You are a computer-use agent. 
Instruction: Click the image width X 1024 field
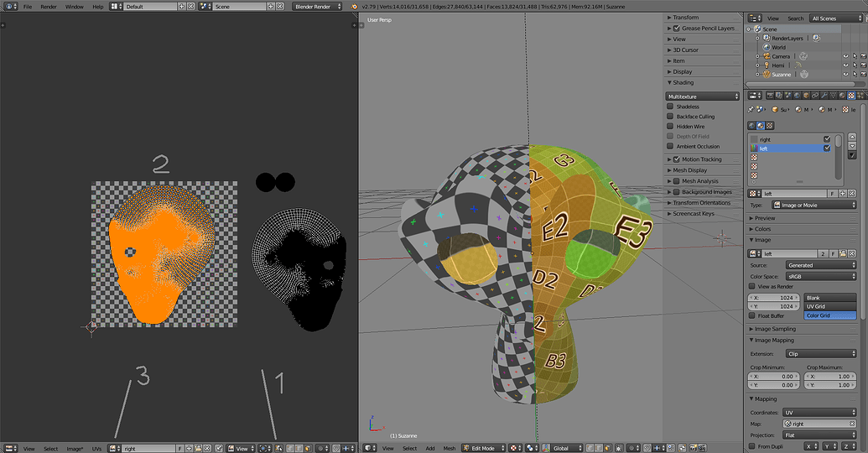tap(774, 297)
